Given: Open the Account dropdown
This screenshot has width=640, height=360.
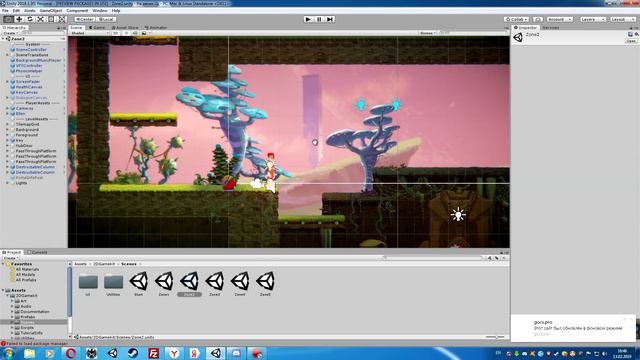Looking at the screenshot, I should tap(559, 19).
